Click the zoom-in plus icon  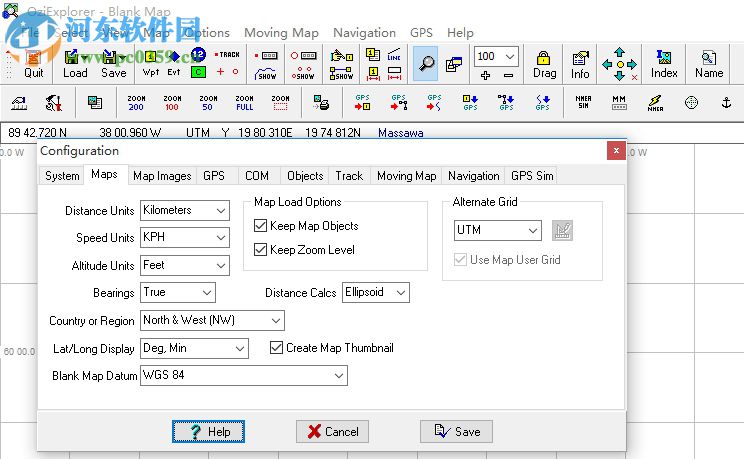click(485, 75)
